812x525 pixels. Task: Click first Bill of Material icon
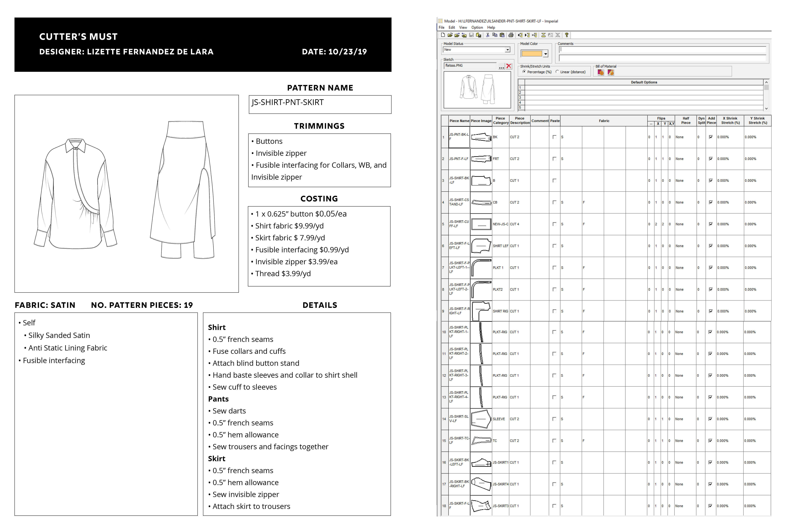[x=601, y=72]
